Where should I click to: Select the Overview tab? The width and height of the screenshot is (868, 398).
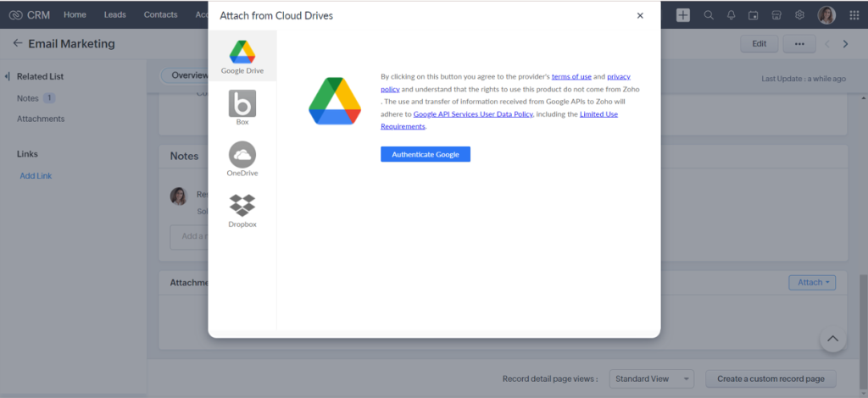point(185,75)
